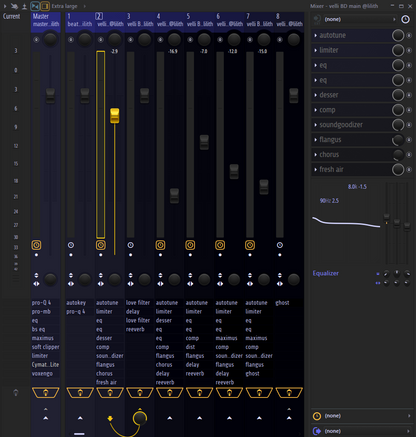Select track 8 header
The width and height of the screenshot is (416, 437).
[289, 20]
